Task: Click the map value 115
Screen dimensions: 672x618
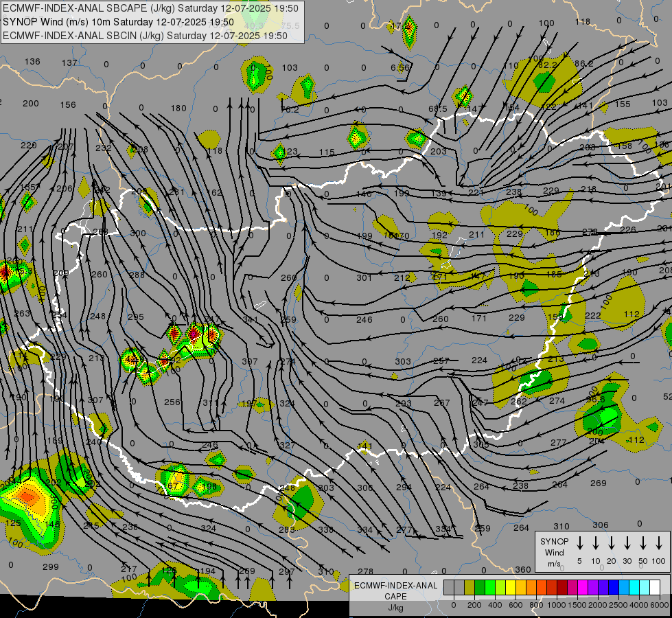Action: 327,152
